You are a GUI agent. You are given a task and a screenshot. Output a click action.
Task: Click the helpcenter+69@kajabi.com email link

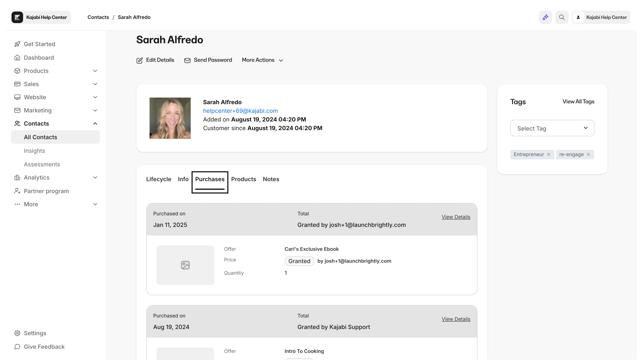pos(240,111)
